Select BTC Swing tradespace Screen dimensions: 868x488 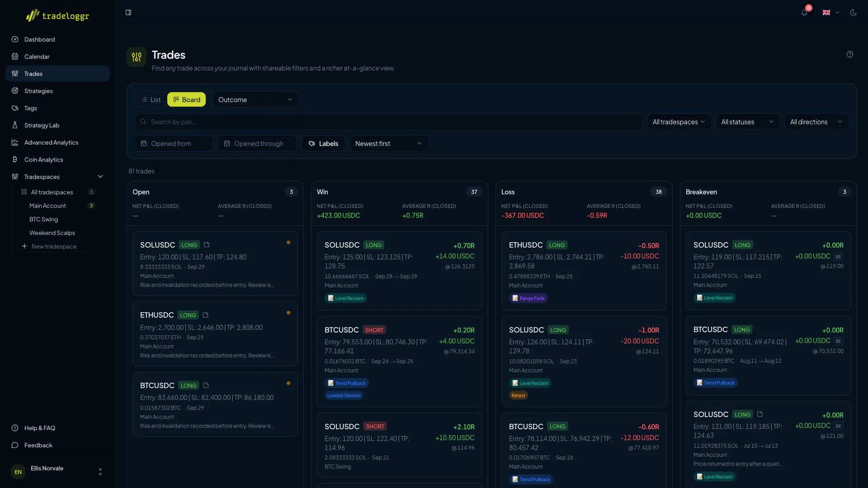click(x=58, y=219)
